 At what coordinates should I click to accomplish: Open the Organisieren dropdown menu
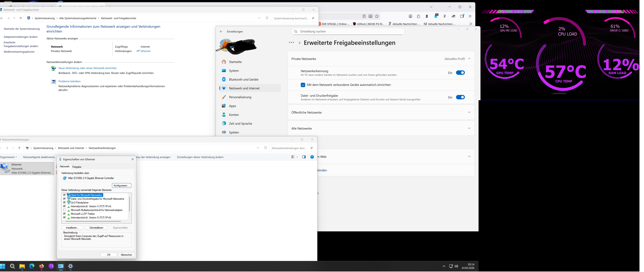point(9,157)
